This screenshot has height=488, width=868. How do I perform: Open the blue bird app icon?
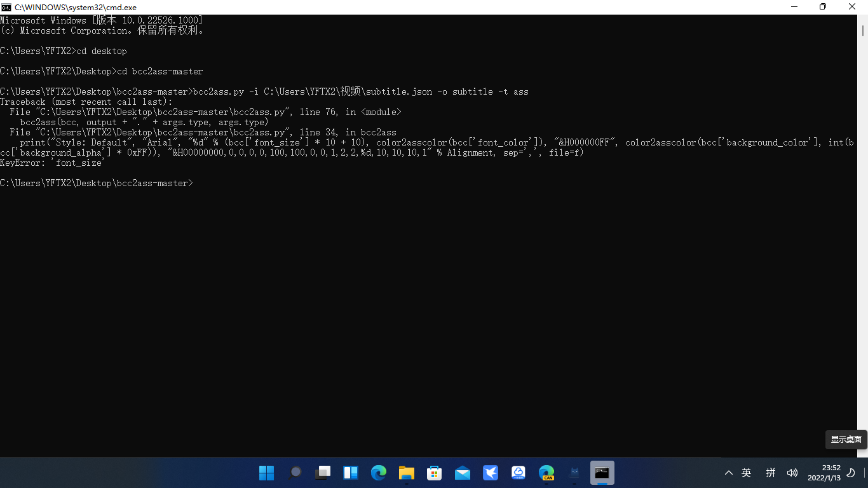(x=491, y=473)
